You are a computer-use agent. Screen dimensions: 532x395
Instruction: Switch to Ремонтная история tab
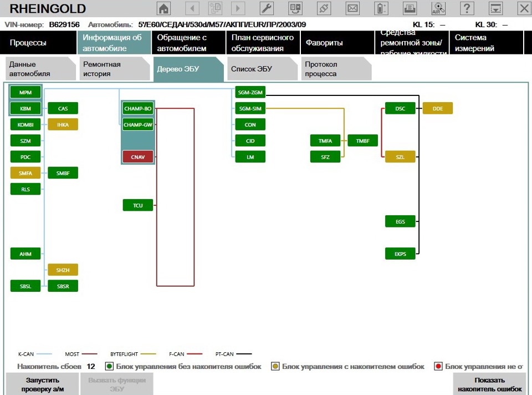click(115, 69)
